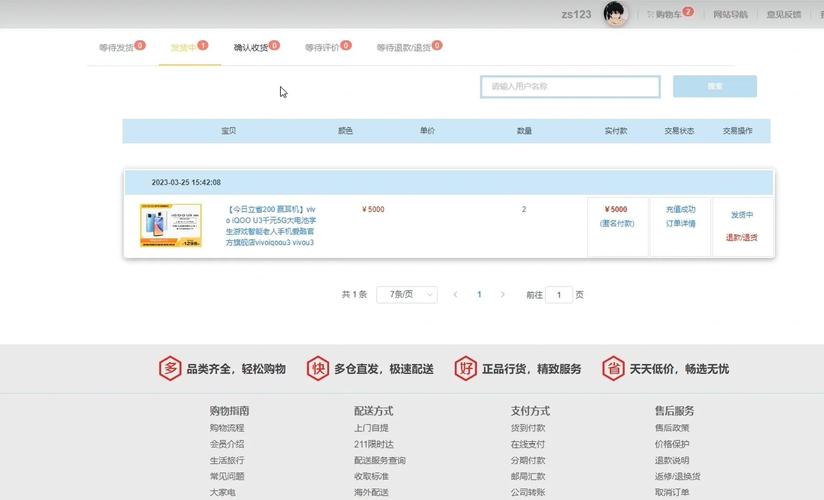This screenshot has height=500, width=824.
Task: Open the 返修/退换货 footer link
Action: tap(677, 476)
